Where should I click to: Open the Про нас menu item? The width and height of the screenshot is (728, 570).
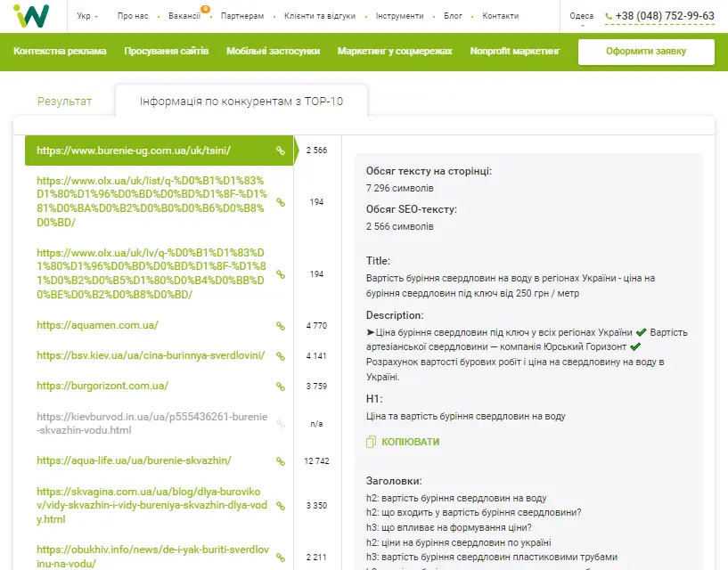pos(133,16)
